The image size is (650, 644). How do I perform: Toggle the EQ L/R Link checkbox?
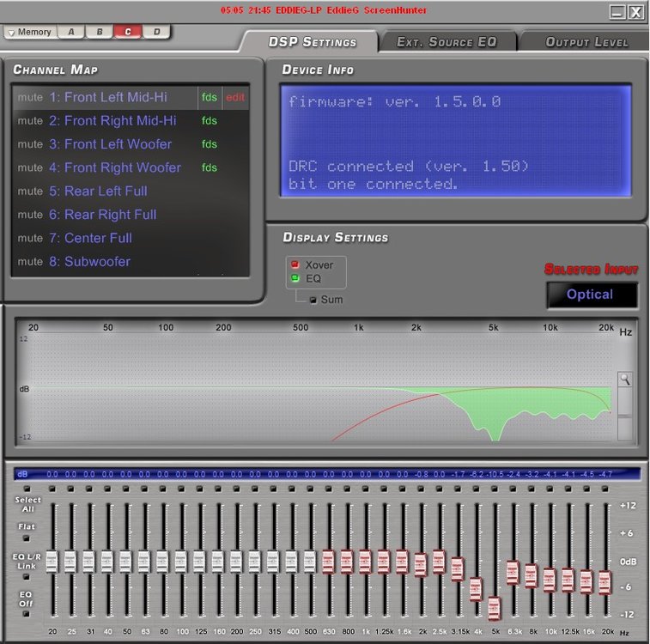tap(26, 577)
